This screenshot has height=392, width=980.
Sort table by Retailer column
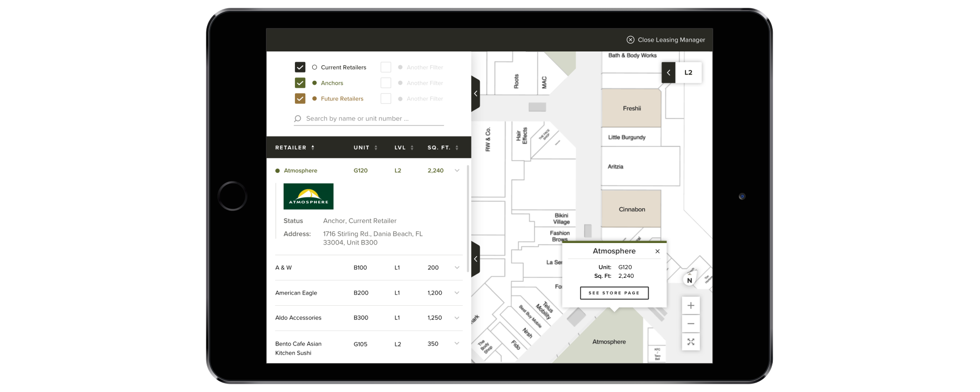click(295, 147)
